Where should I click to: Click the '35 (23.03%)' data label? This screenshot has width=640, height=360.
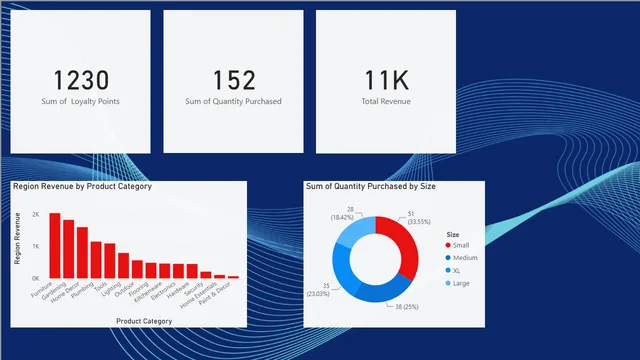point(318,290)
